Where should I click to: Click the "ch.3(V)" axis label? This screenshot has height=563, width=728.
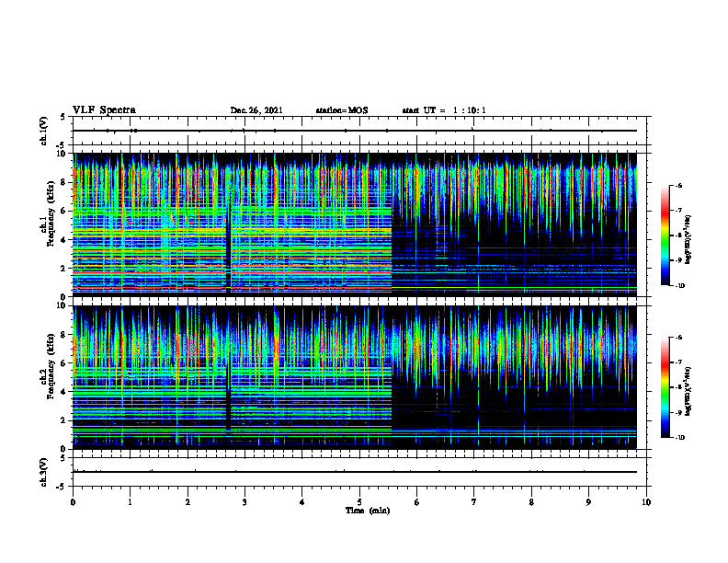pyautogui.click(x=43, y=472)
